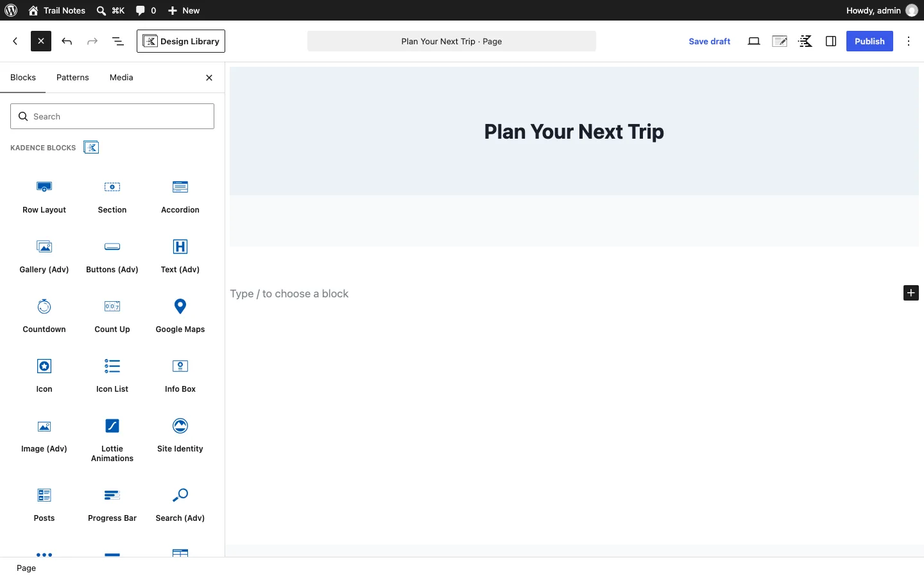This screenshot has width=924, height=578.
Task: Add a Text (Adv) block
Action: (180, 257)
